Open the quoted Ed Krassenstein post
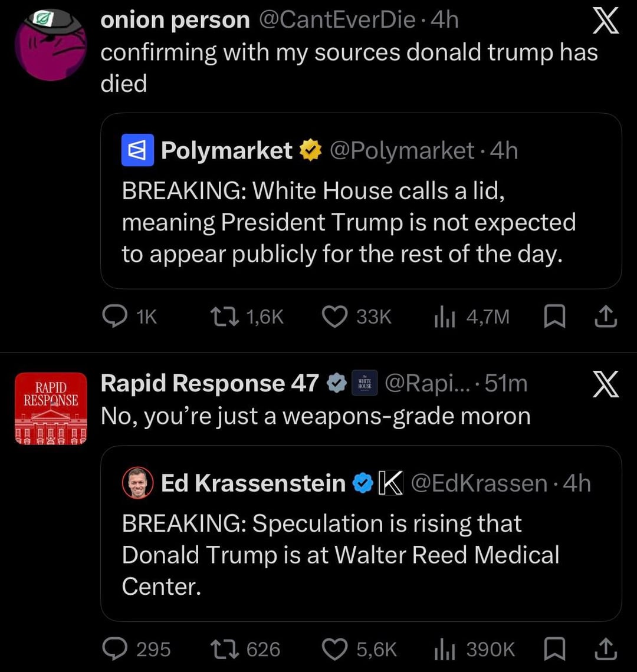637x672 pixels. click(361, 554)
